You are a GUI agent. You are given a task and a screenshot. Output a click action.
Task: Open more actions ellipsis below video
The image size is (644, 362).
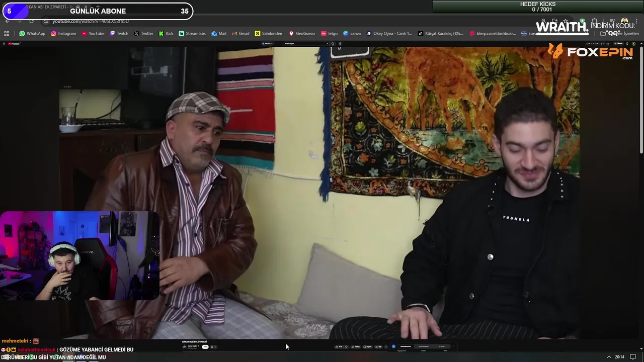point(386,346)
